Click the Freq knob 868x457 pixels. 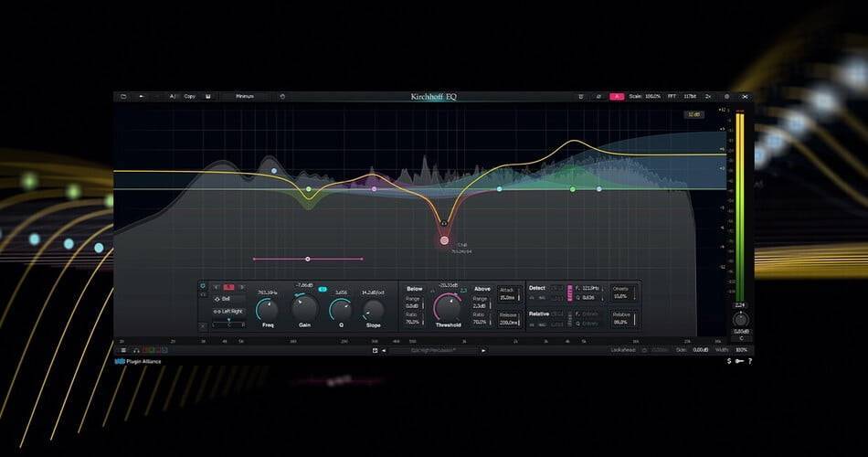(268, 310)
